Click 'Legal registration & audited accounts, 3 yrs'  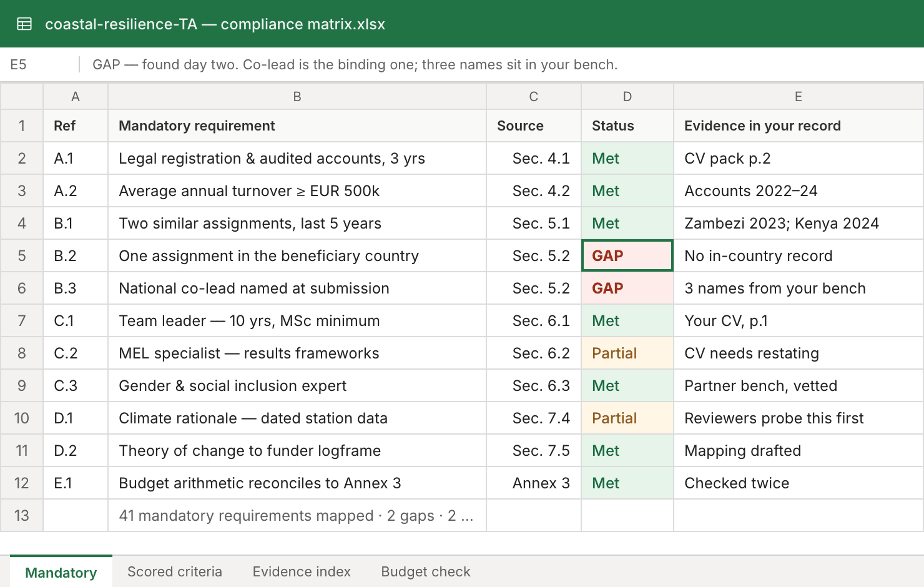click(x=297, y=158)
